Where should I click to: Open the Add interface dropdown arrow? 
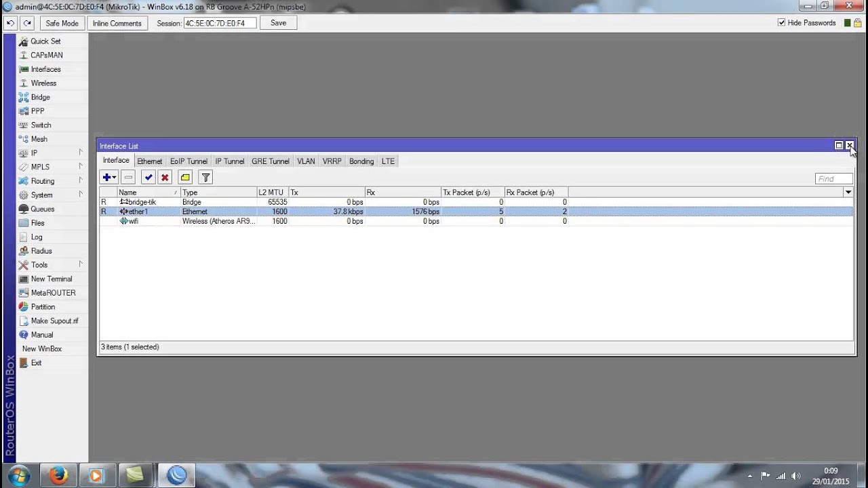pos(114,178)
